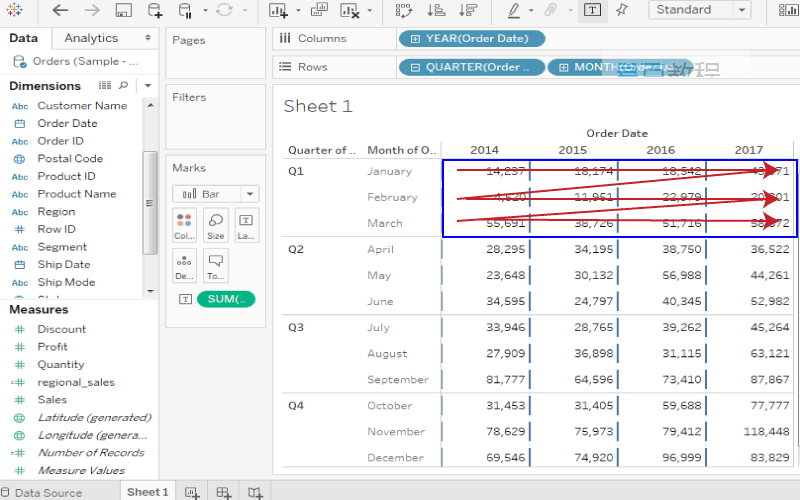Click scroll up arrow in Dimensions list

tap(150, 105)
